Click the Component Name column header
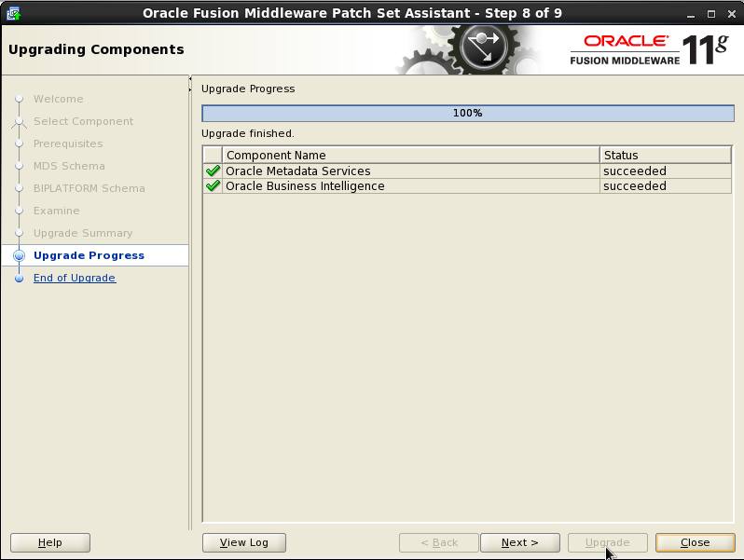The image size is (744, 560). [x=411, y=155]
